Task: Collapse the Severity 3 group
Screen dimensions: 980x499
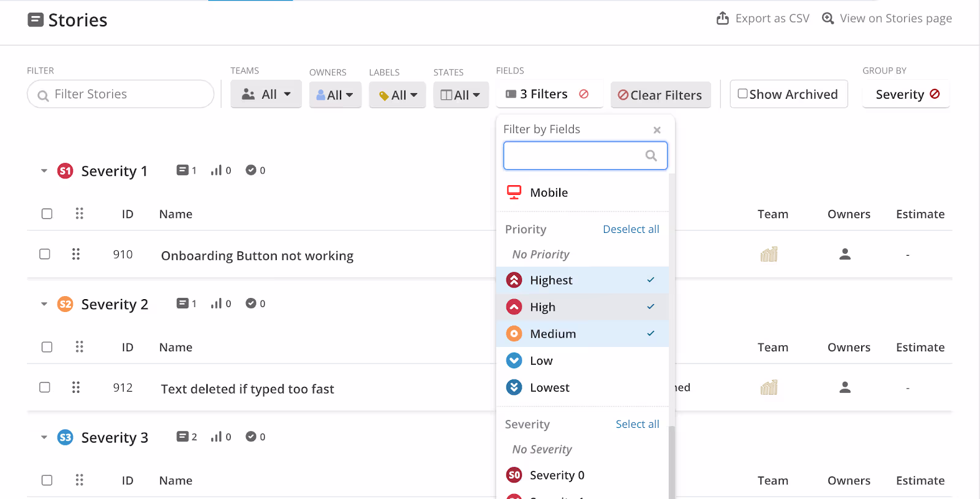Action: click(44, 437)
